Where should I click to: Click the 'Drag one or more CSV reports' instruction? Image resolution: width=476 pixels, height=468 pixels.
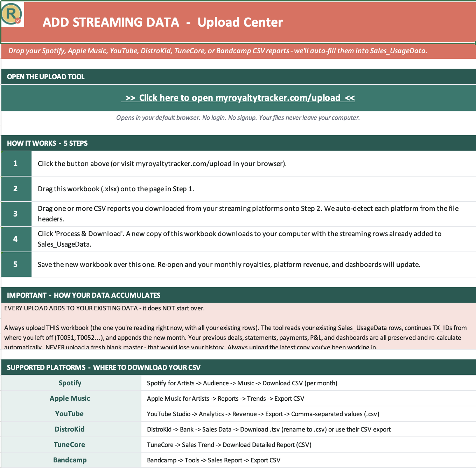pyautogui.click(x=248, y=214)
